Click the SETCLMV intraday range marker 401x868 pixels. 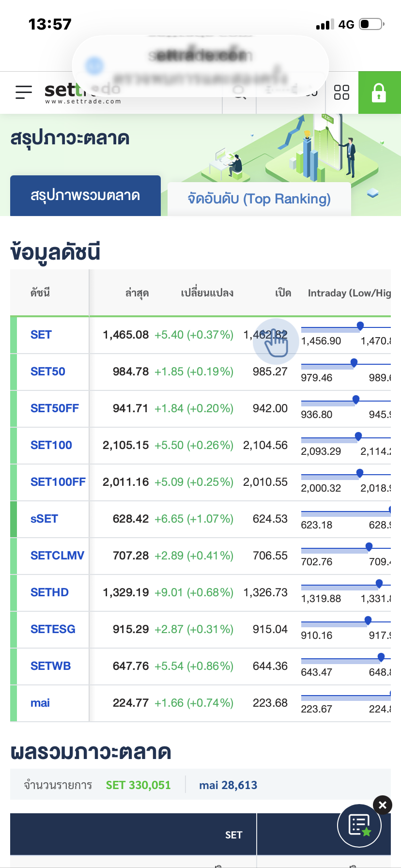click(369, 547)
